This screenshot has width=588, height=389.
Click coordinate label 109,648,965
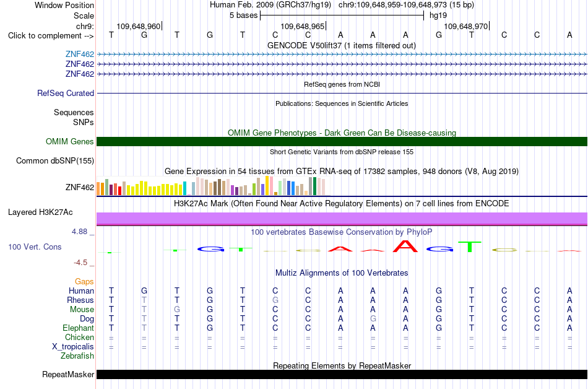pos(302,26)
